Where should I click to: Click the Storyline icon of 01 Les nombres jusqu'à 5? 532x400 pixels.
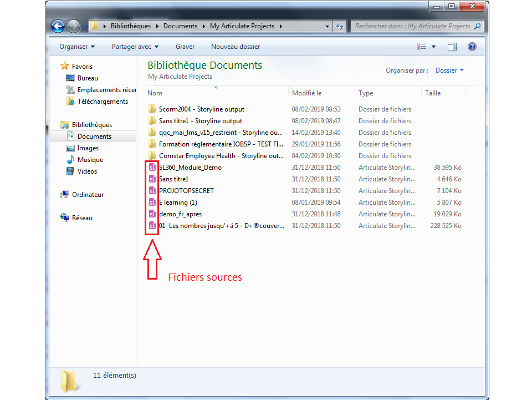(x=152, y=225)
